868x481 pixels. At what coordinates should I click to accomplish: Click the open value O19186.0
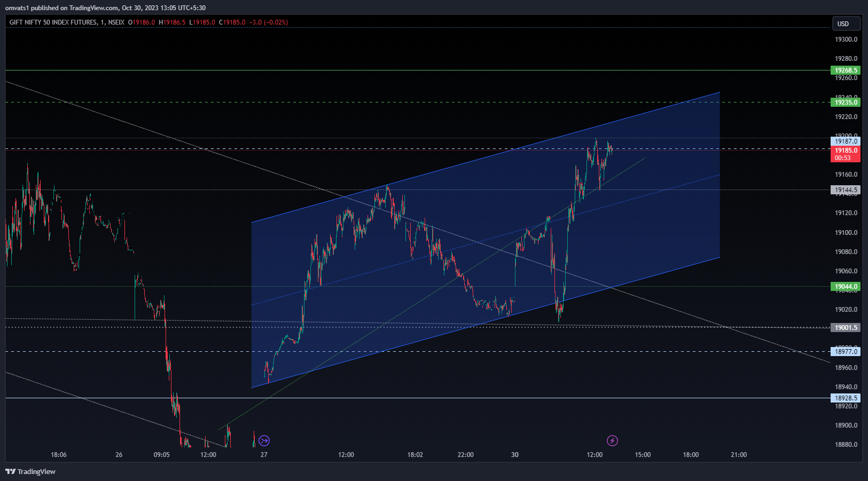coord(142,22)
